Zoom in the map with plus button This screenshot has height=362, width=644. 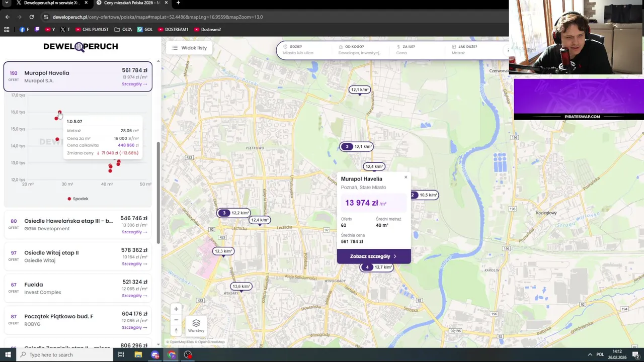tap(176, 309)
